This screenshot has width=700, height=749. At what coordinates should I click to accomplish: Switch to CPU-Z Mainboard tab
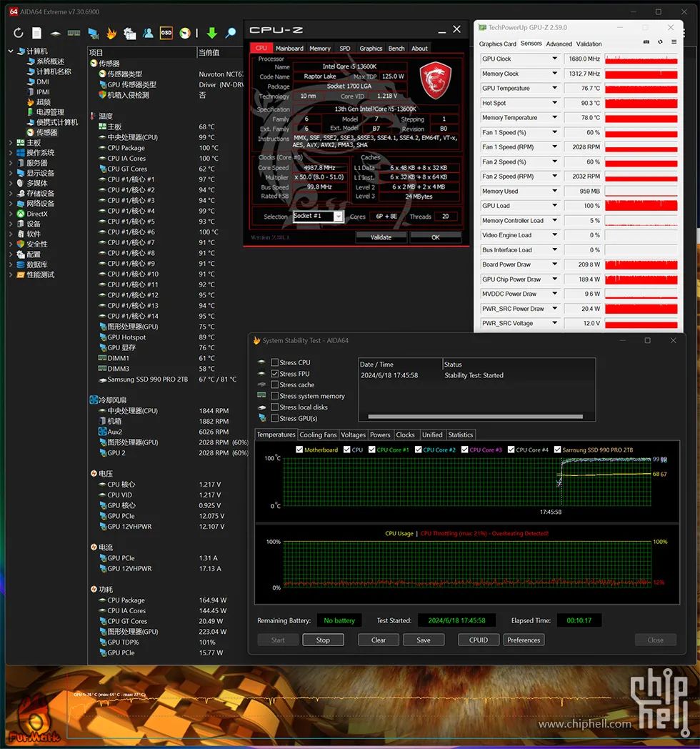(289, 49)
